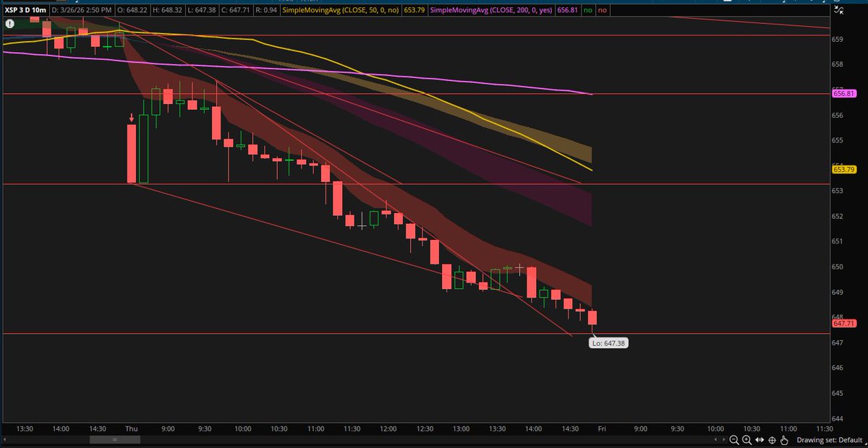The image size is (868, 448).
Task: Click the C: 647.71 close value
Action: pyautogui.click(x=235, y=10)
